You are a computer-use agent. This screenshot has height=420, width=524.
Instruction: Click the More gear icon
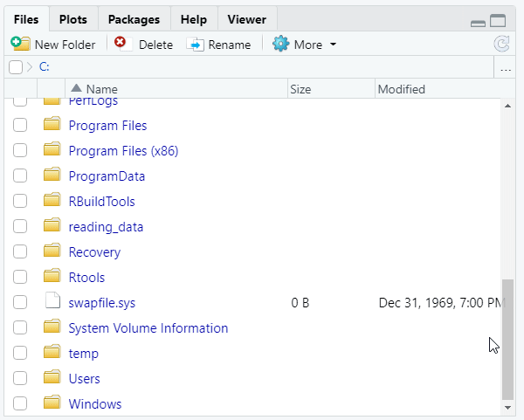(280, 44)
